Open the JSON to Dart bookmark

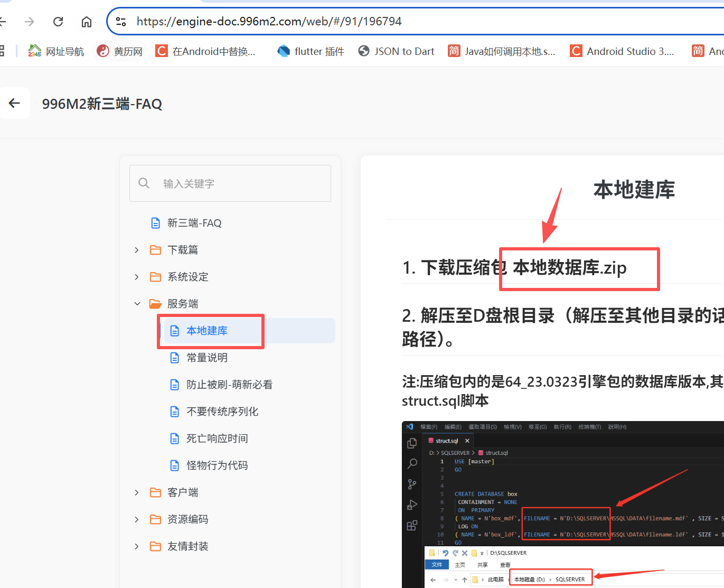(396, 51)
